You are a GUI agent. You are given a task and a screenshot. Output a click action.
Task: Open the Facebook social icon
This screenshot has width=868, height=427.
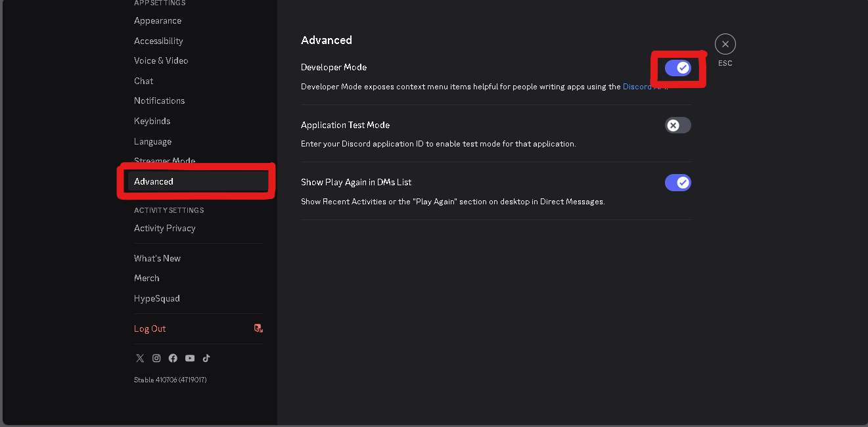tap(173, 358)
